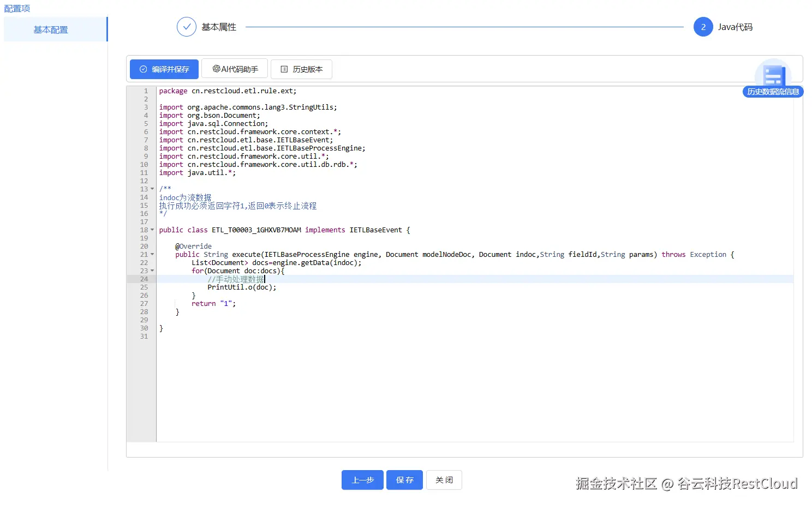The height and width of the screenshot is (505, 812).
Task: Click the 配置项 header label
Action: point(17,8)
